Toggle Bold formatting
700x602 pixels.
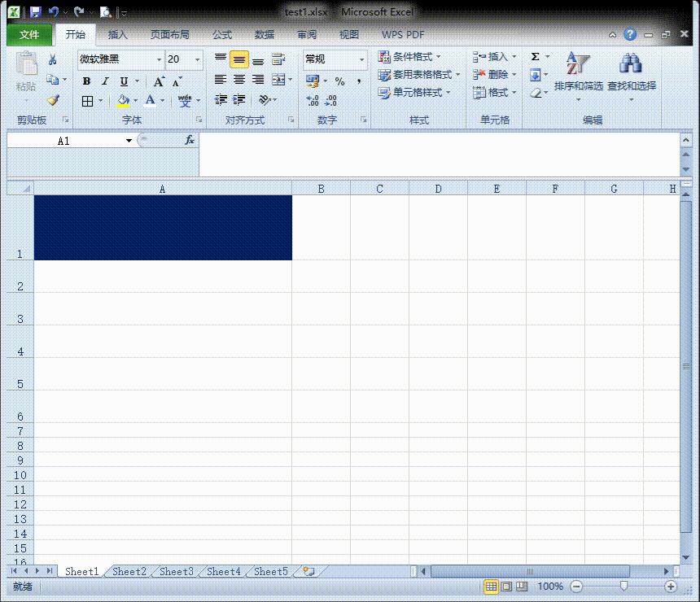[x=86, y=81]
